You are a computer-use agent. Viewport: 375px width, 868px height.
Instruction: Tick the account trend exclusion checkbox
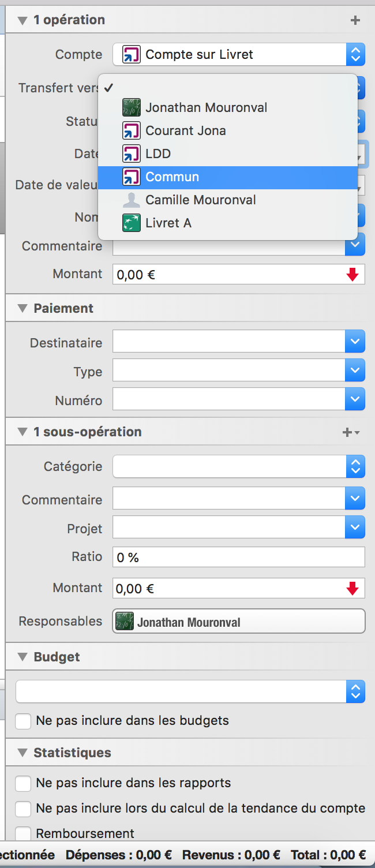tap(23, 809)
